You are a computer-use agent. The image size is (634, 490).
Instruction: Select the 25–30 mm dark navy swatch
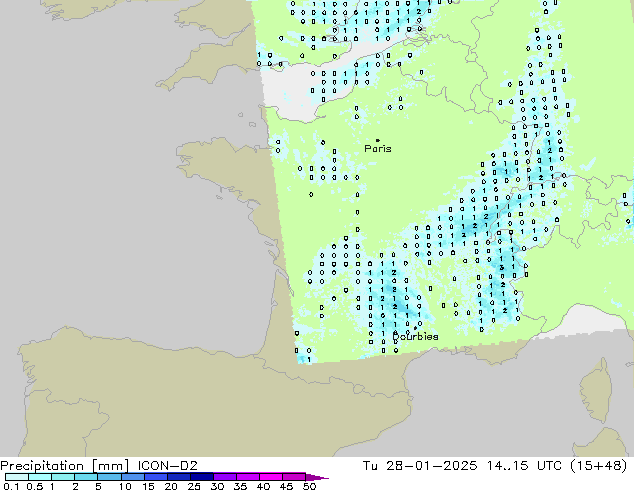[201, 477]
